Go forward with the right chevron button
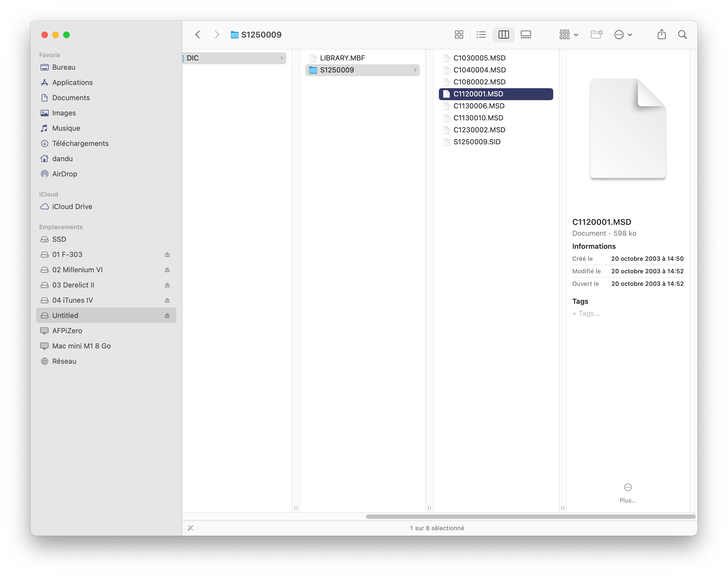The width and height of the screenshot is (728, 576). tap(217, 34)
